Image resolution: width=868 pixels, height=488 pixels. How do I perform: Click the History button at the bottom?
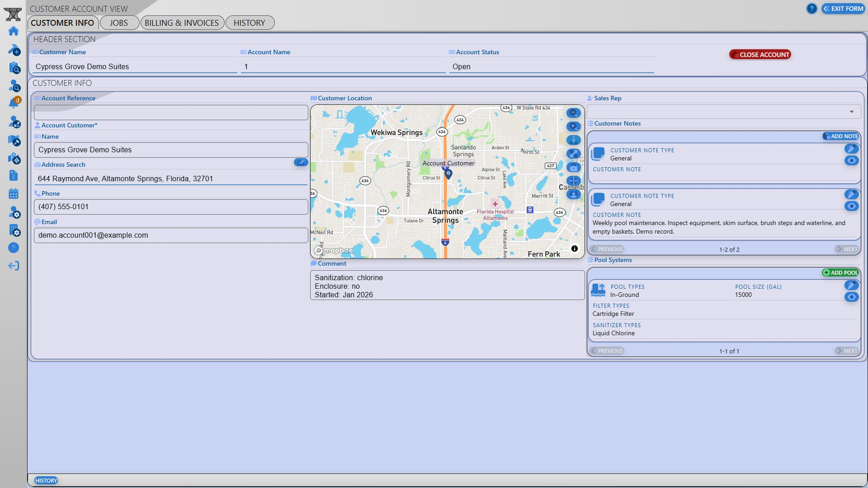46,481
